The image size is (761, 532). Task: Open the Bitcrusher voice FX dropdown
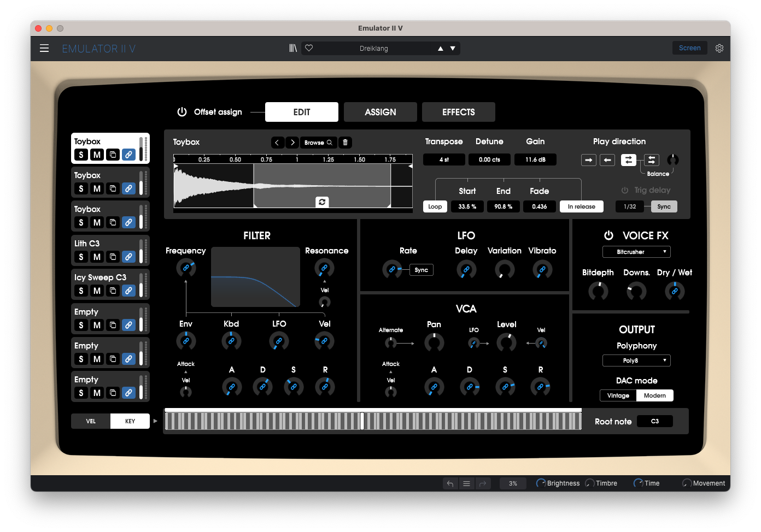636,252
